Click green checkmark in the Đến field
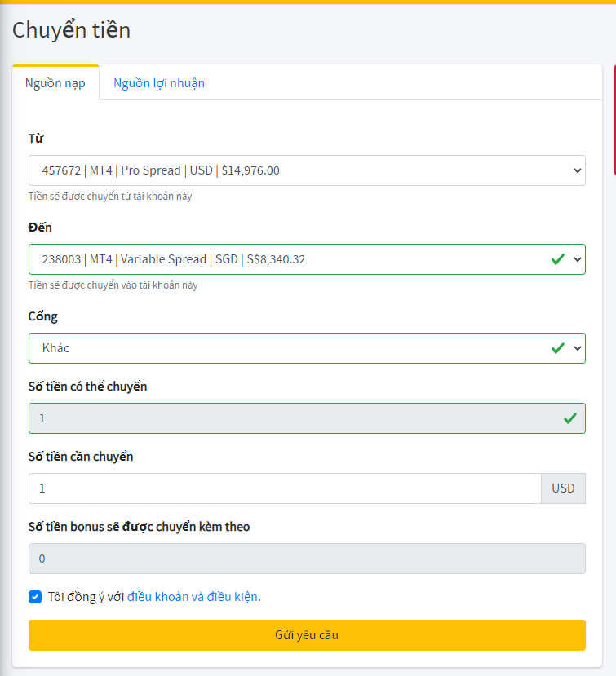Screen dimensions: 616x676 [x=558, y=259]
